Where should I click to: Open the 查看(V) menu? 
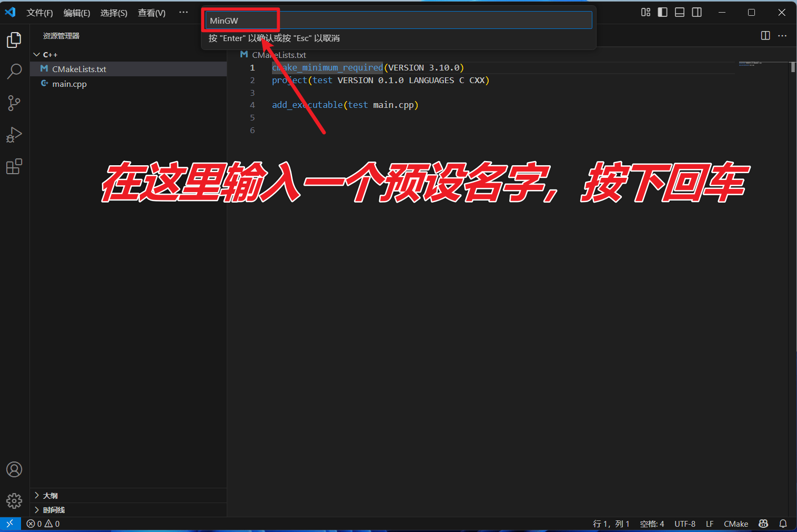point(152,13)
